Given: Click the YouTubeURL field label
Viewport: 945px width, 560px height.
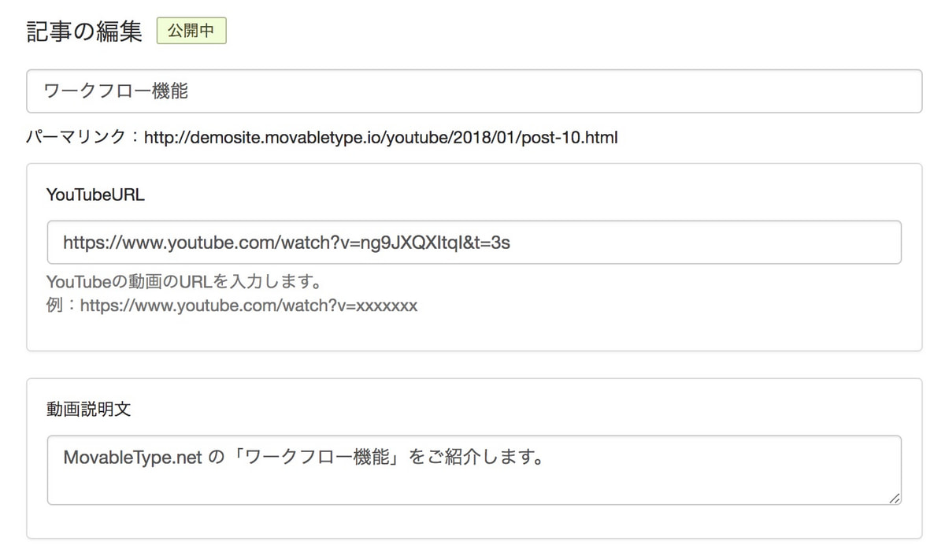Looking at the screenshot, I should click(x=96, y=196).
